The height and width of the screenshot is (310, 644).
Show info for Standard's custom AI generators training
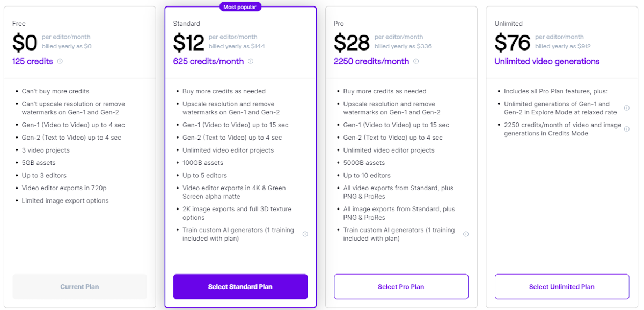point(305,234)
